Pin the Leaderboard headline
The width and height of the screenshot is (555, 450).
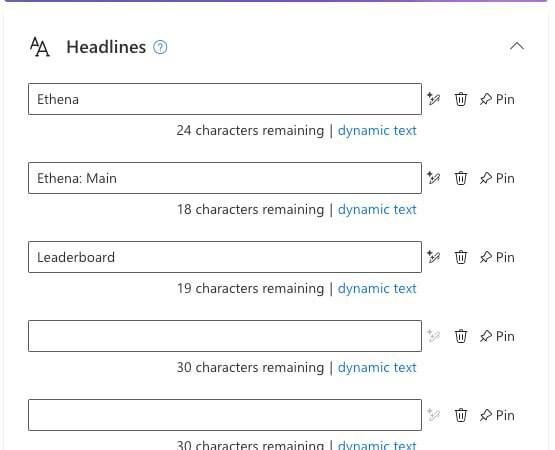[497, 257]
